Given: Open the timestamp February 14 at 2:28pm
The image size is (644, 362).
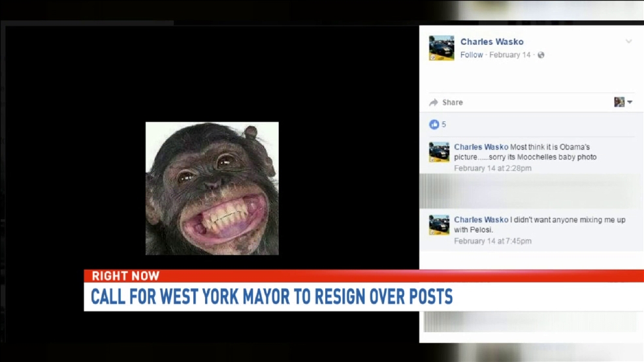Looking at the screenshot, I should (492, 168).
